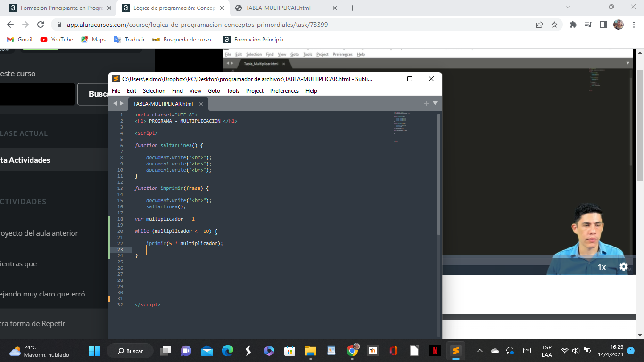Open OneDrive cloud tray icon
Image resolution: width=644 pixels, height=362 pixels.
495,351
